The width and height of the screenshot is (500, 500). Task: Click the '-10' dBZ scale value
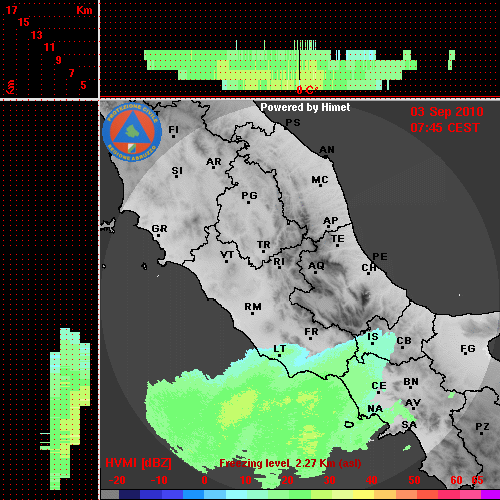(x=159, y=480)
